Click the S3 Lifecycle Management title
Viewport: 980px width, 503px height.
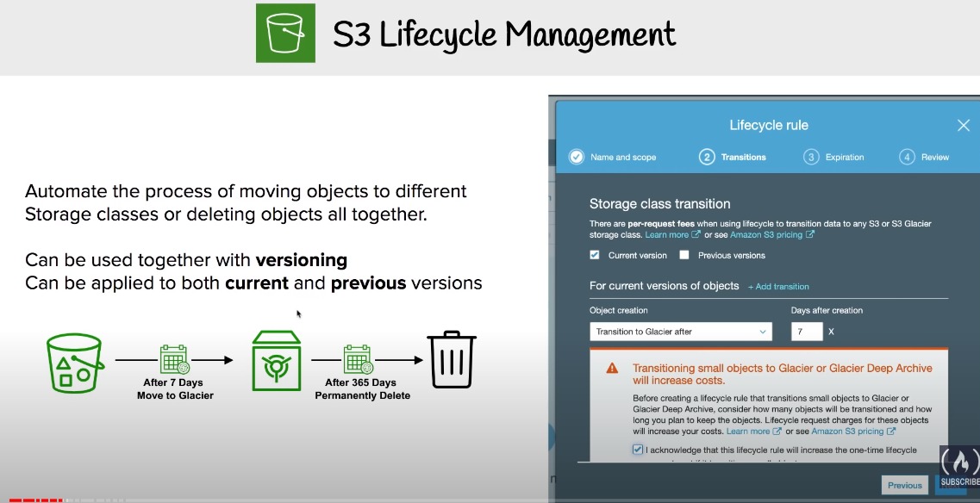click(503, 34)
